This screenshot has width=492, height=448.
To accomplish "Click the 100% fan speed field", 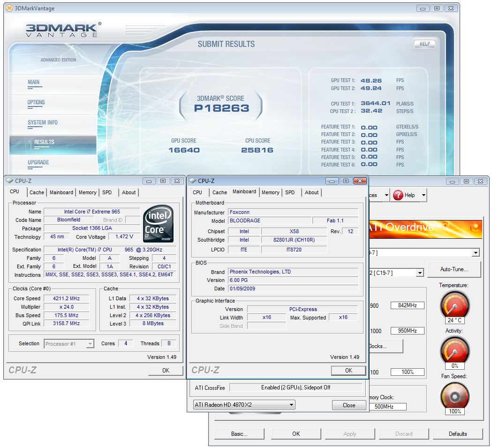I will (x=407, y=372).
